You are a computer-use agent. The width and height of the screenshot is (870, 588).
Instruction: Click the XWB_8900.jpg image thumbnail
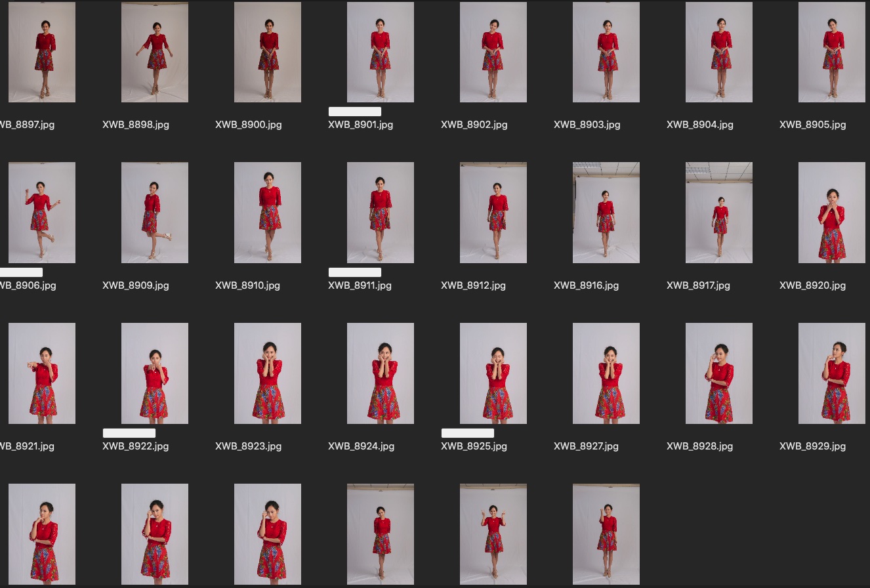[x=268, y=52]
